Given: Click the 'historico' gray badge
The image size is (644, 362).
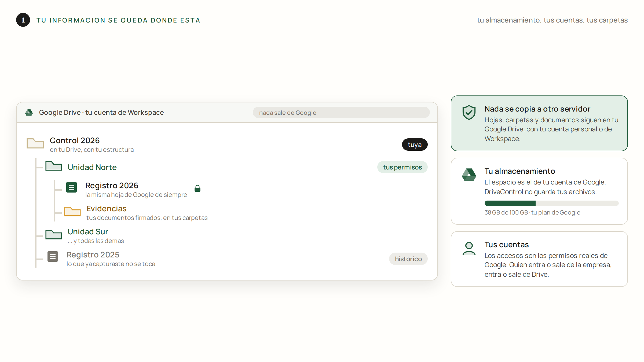Looking at the screenshot, I should [408, 259].
